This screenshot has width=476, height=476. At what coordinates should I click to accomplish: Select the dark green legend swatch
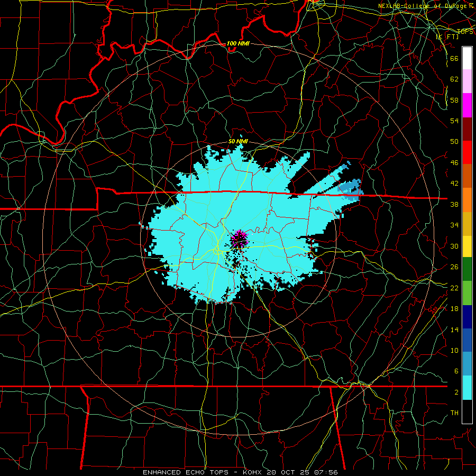click(x=467, y=269)
